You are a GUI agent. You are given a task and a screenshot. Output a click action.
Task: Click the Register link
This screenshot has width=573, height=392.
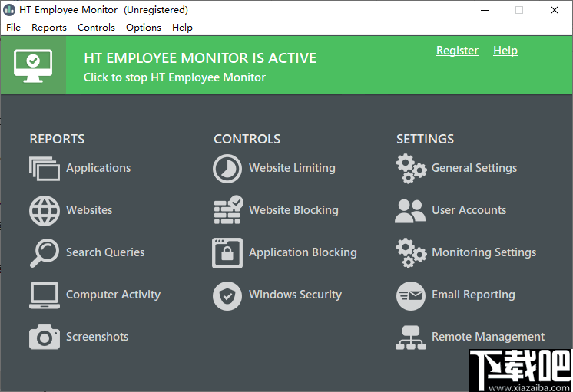click(457, 51)
